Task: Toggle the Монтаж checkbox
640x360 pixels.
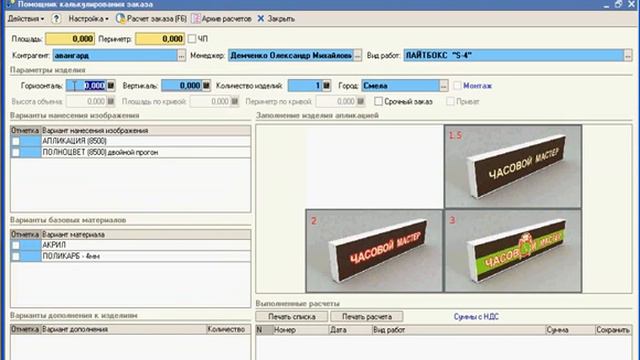Action: [457, 86]
